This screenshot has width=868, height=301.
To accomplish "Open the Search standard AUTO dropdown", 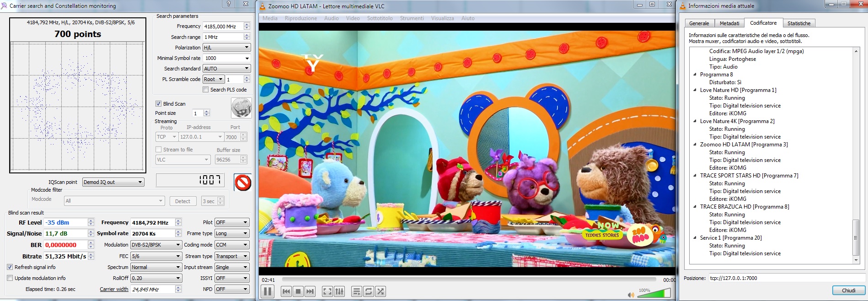I will [x=227, y=69].
